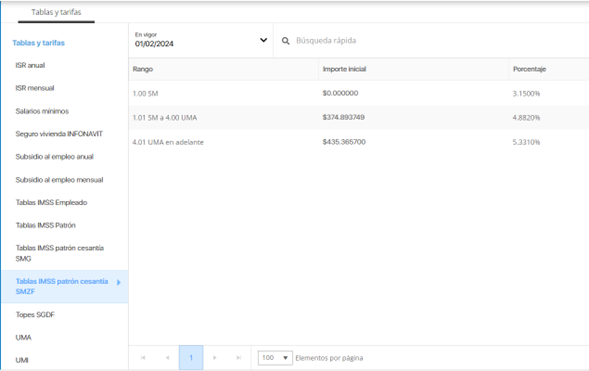589x371 pixels.
Task: Go to first page of results
Action: [143, 358]
